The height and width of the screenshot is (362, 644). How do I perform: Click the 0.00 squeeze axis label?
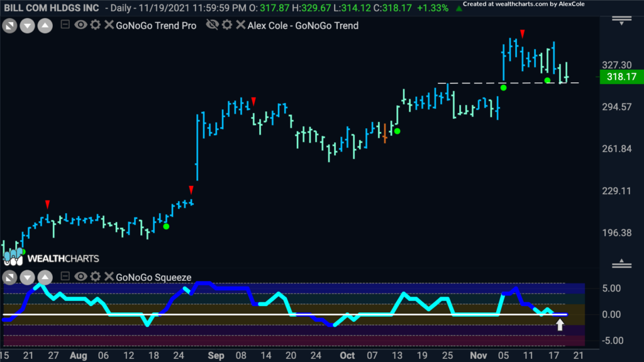coord(611,315)
